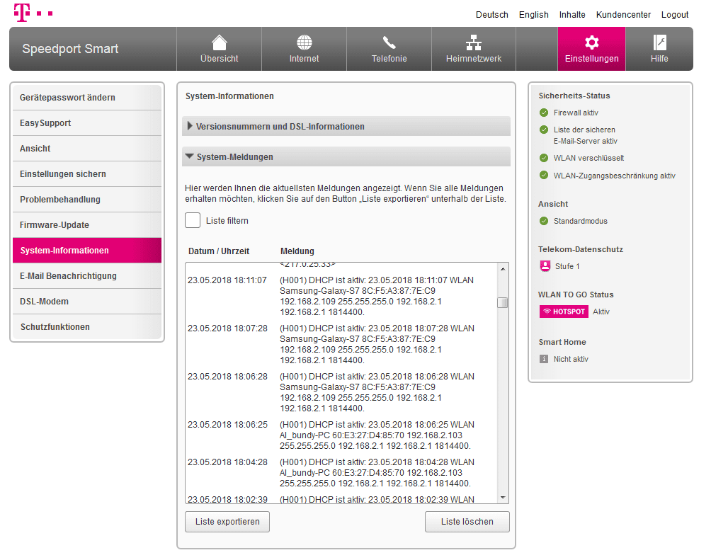Open the Kundencenter link
This screenshot has width=728, height=560.
tap(623, 15)
